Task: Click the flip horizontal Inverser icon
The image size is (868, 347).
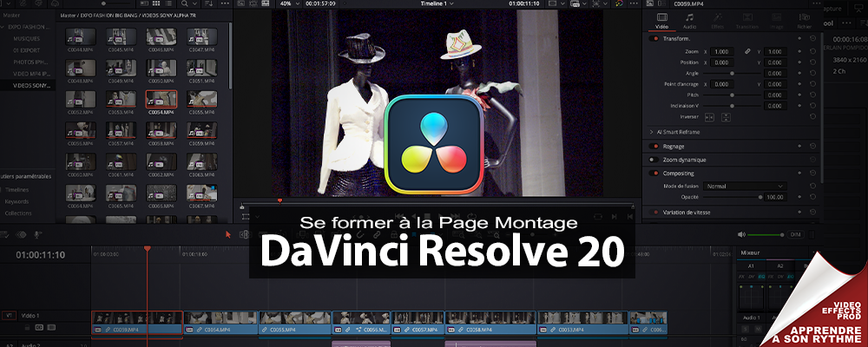Action: (710, 117)
